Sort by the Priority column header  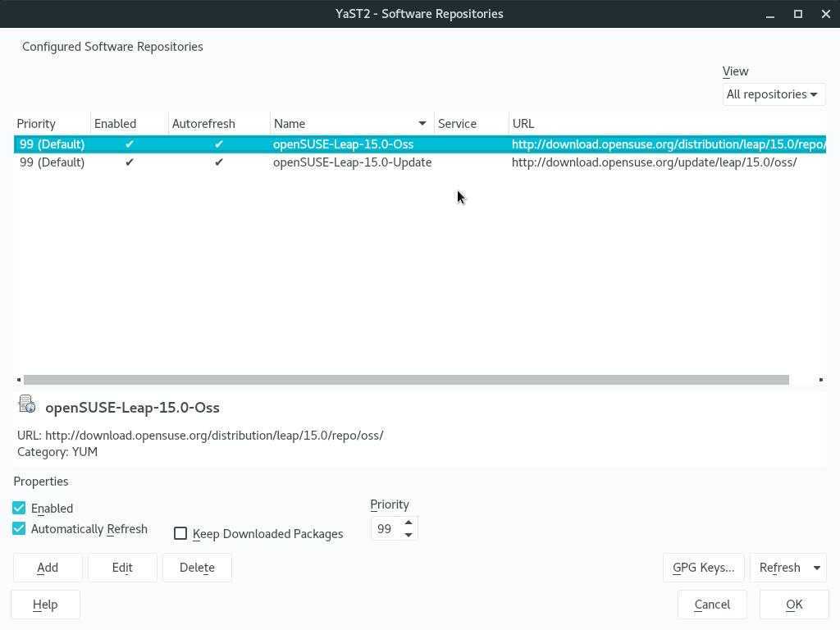36,124
